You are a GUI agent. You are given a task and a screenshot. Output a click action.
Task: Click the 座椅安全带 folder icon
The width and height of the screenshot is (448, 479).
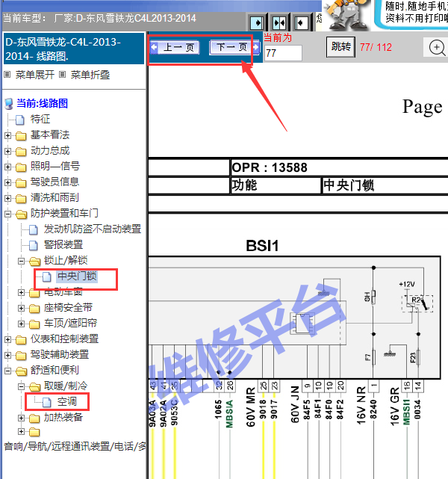tap(34, 308)
